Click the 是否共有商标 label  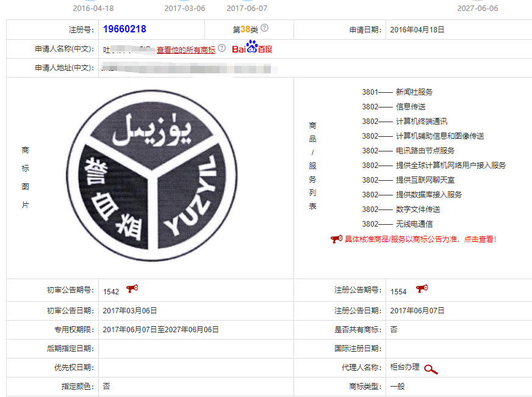coord(358,330)
